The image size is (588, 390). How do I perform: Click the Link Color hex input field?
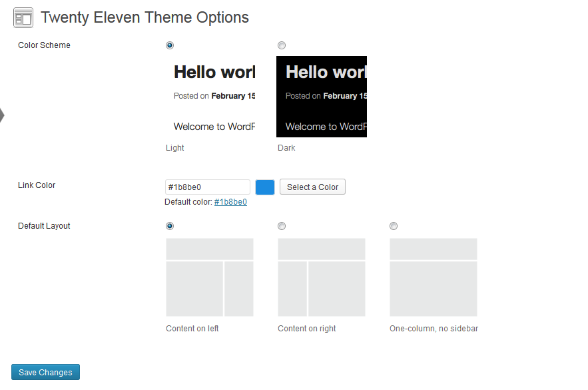tap(207, 187)
